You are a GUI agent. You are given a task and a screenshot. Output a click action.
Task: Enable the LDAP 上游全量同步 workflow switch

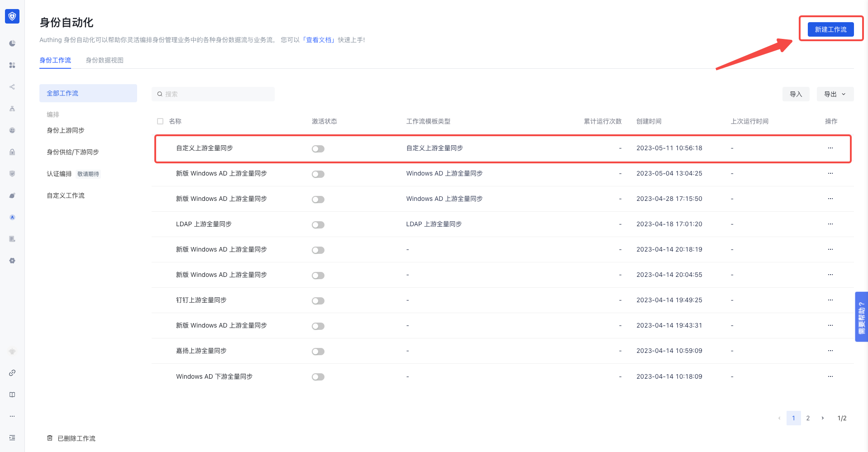[x=318, y=225]
